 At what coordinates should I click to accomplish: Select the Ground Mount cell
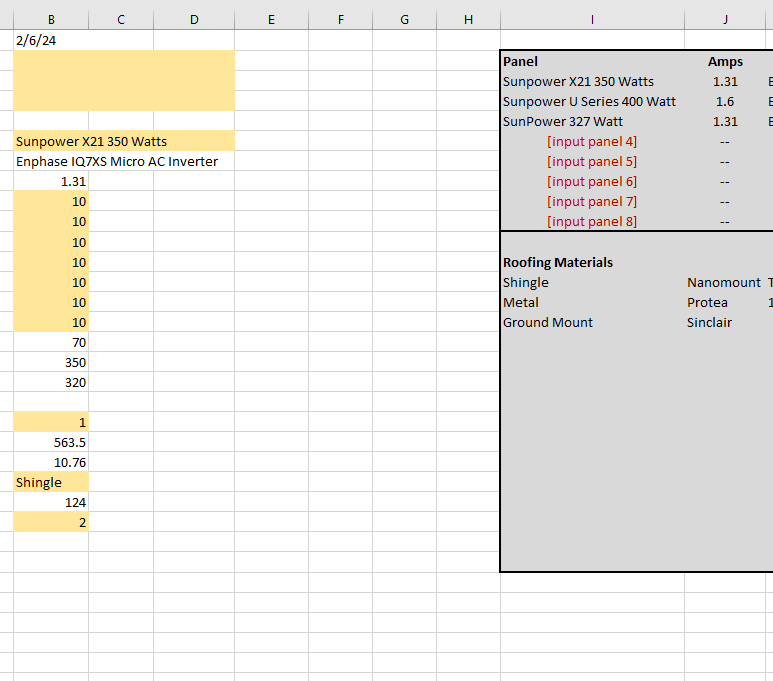point(593,323)
